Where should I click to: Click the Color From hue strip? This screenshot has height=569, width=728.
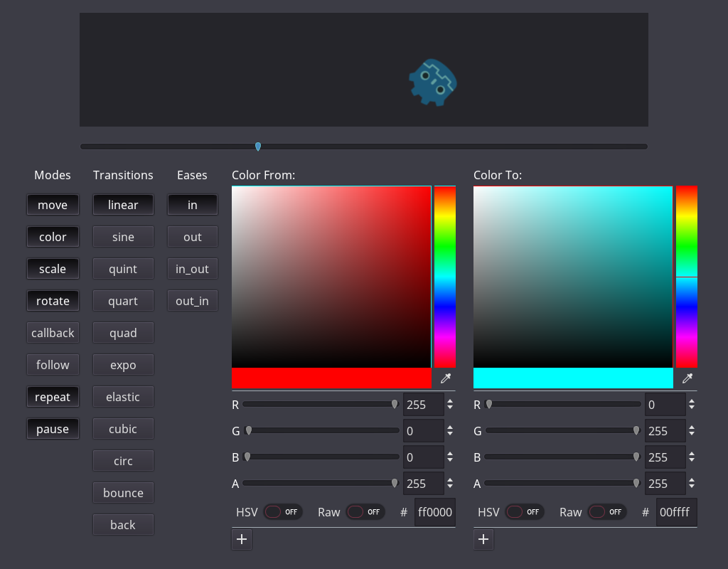pos(445,277)
